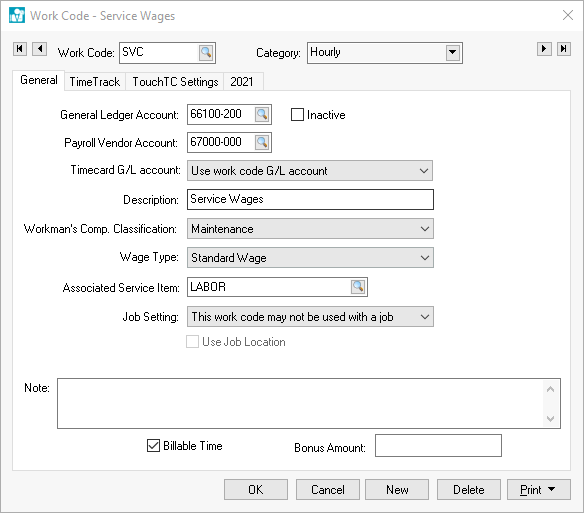Go to next work code record
Screen dimensions: 584x513
pos(544,49)
